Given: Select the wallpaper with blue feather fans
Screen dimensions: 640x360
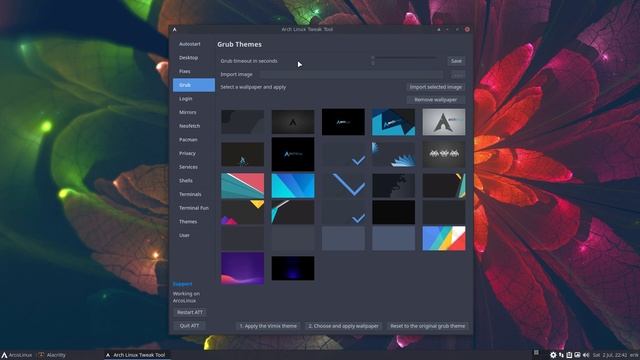Looking at the screenshot, I should click(393, 154).
